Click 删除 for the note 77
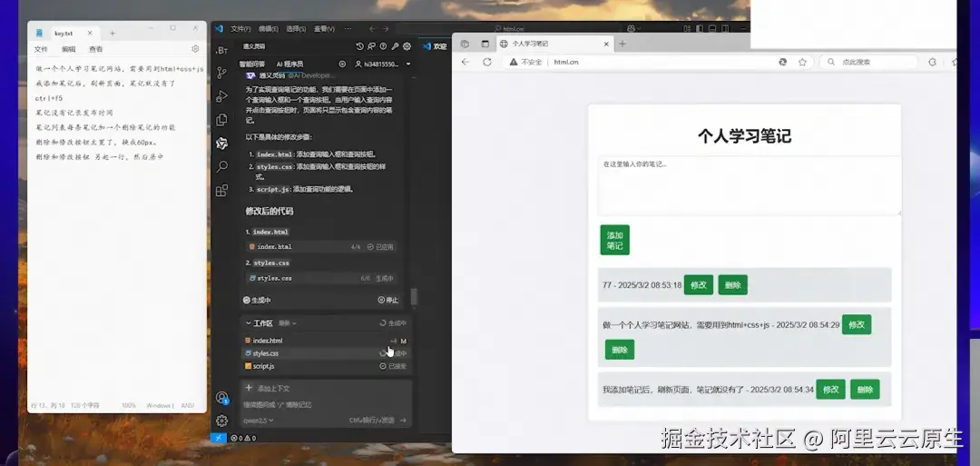980x466 pixels. [732, 284]
